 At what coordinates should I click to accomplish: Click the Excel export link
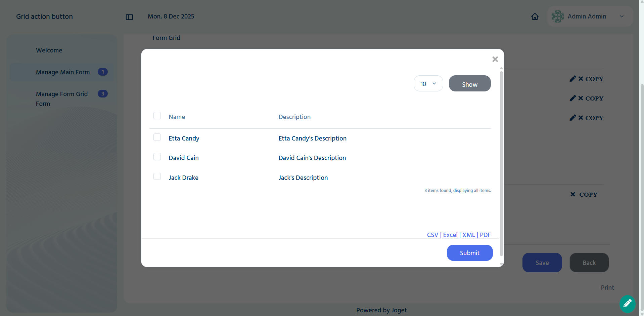450,235
